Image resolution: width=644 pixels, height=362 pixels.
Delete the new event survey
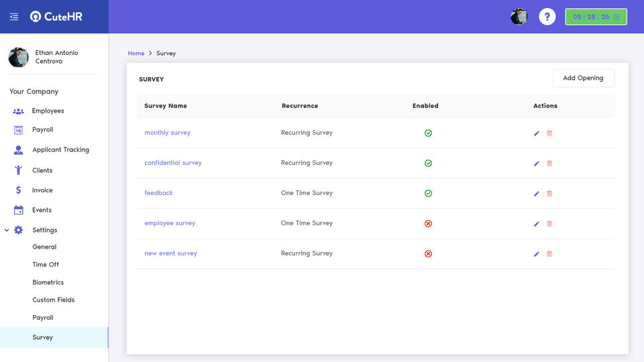click(549, 254)
